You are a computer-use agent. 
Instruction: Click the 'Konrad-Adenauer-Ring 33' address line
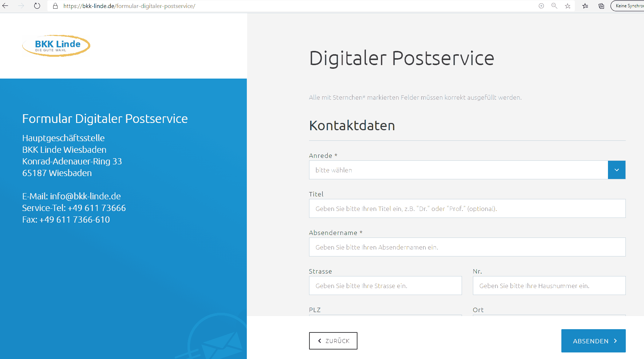(72, 161)
